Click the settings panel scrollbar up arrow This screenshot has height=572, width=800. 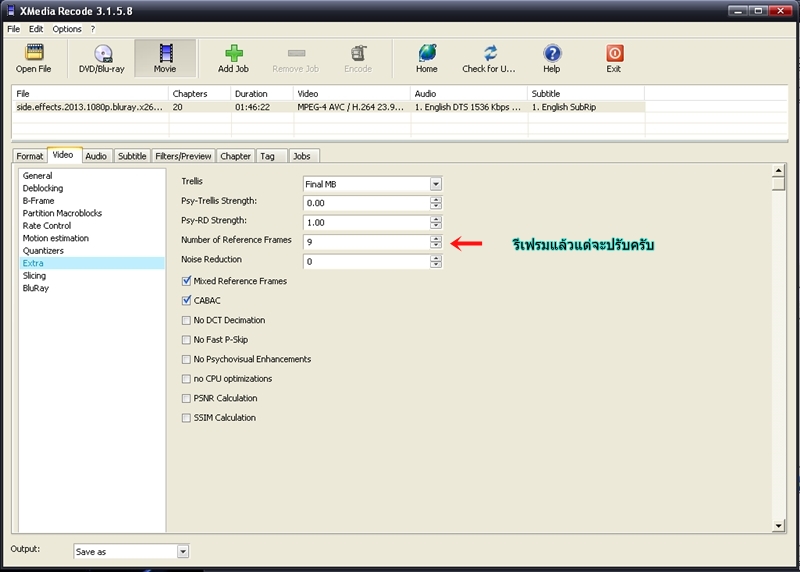coord(778,170)
